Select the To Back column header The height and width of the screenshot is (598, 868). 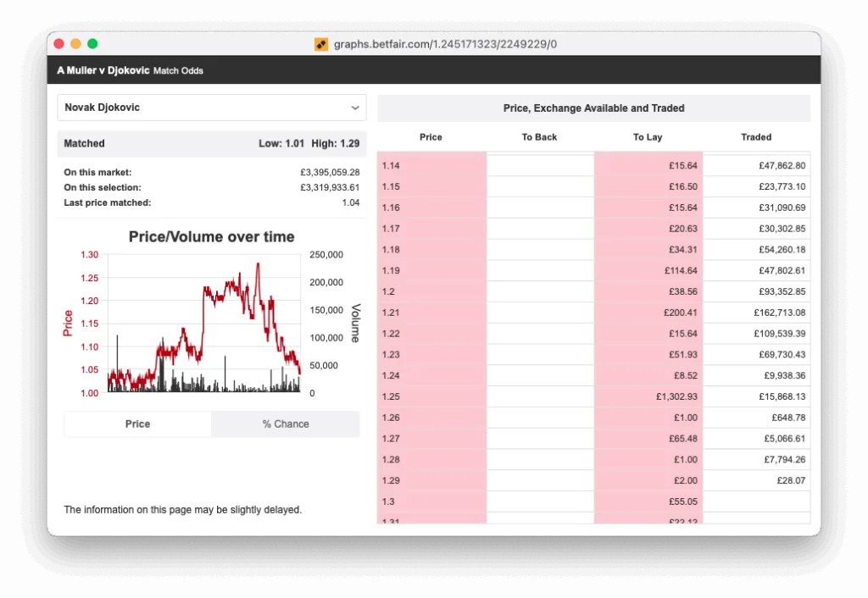point(539,137)
